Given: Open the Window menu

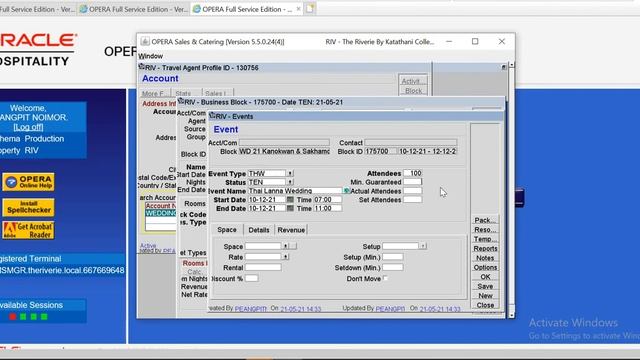Looking at the screenshot, I should (151, 56).
